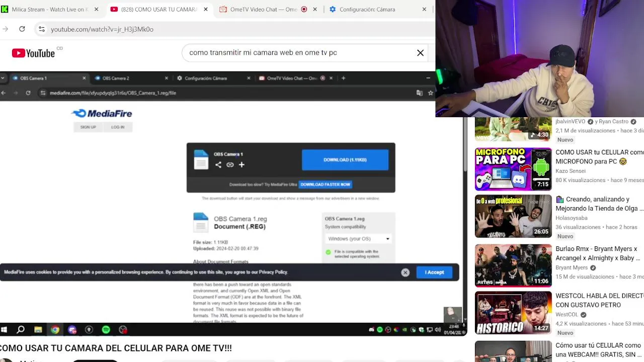Screen dimensions: 644x362
Task: Open the YouTube home logo
Action: [33, 53]
